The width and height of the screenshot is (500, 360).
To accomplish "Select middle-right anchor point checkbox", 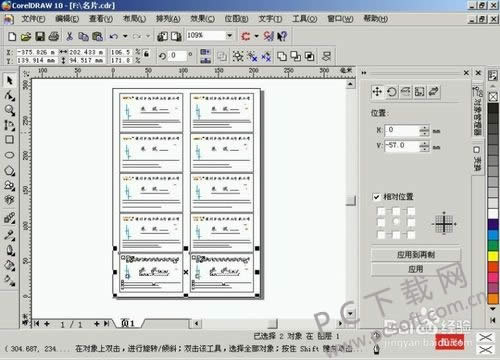I will pyautogui.click(x=411, y=222).
